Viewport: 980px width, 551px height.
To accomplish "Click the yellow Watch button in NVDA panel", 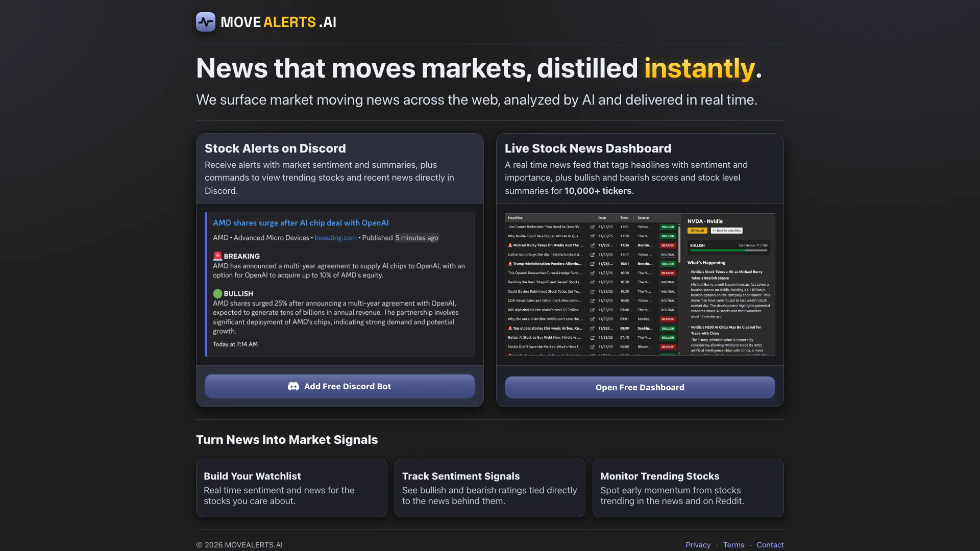I will pos(697,231).
